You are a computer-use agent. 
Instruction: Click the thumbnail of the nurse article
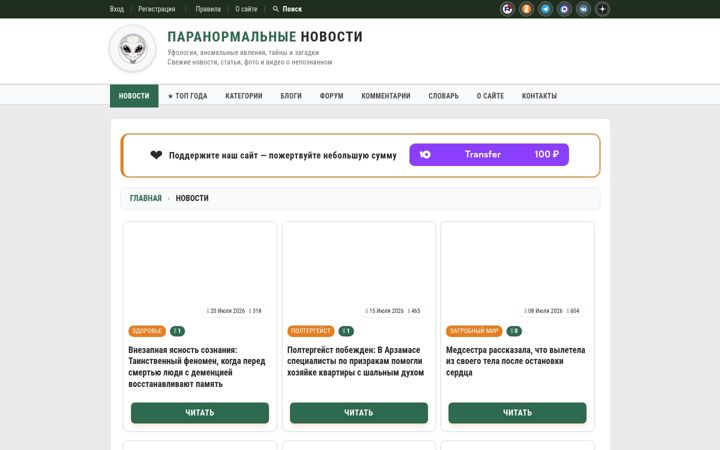(x=518, y=271)
